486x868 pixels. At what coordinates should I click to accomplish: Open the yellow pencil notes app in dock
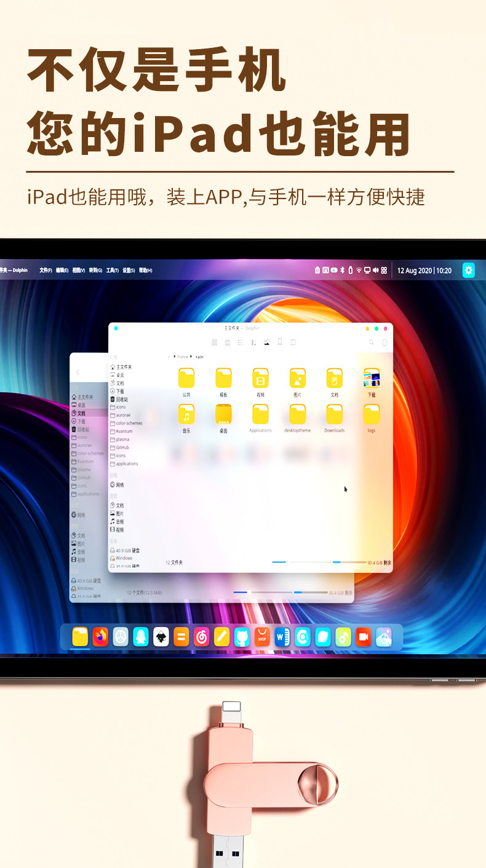pos(221,637)
